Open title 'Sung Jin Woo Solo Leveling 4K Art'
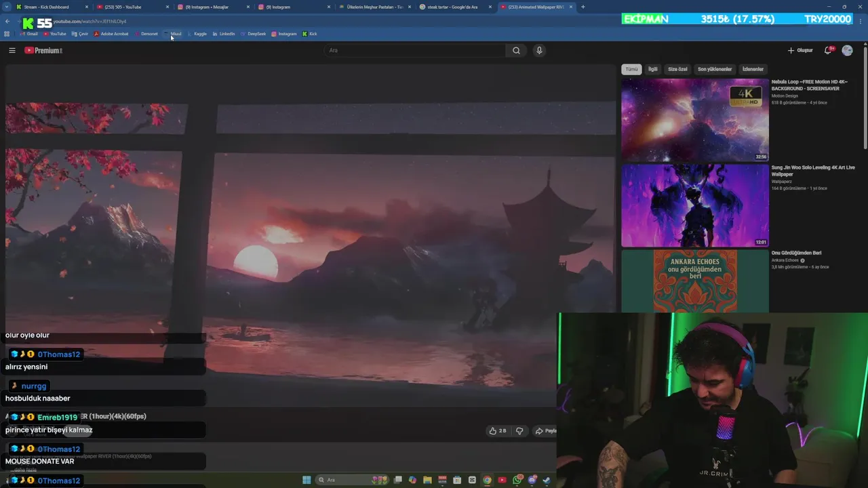 (x=813, y=170)
